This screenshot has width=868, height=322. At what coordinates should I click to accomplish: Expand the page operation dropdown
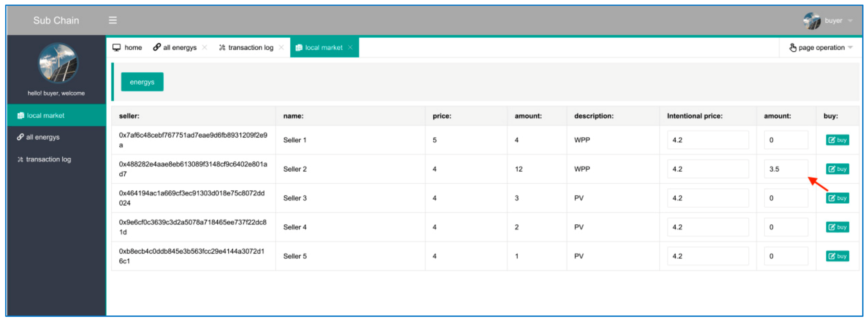821,48
